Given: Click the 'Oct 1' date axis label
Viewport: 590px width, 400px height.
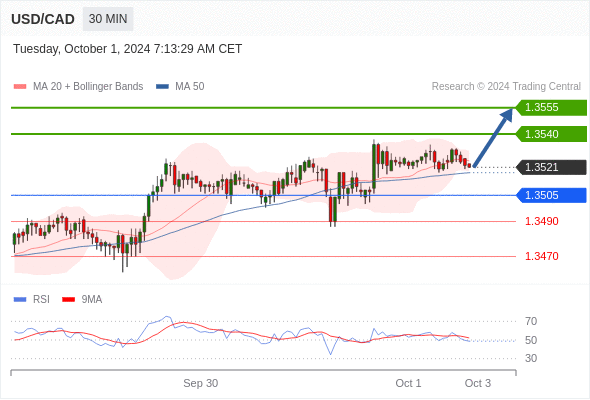Looking at the screenshot, I should point(408,383).
